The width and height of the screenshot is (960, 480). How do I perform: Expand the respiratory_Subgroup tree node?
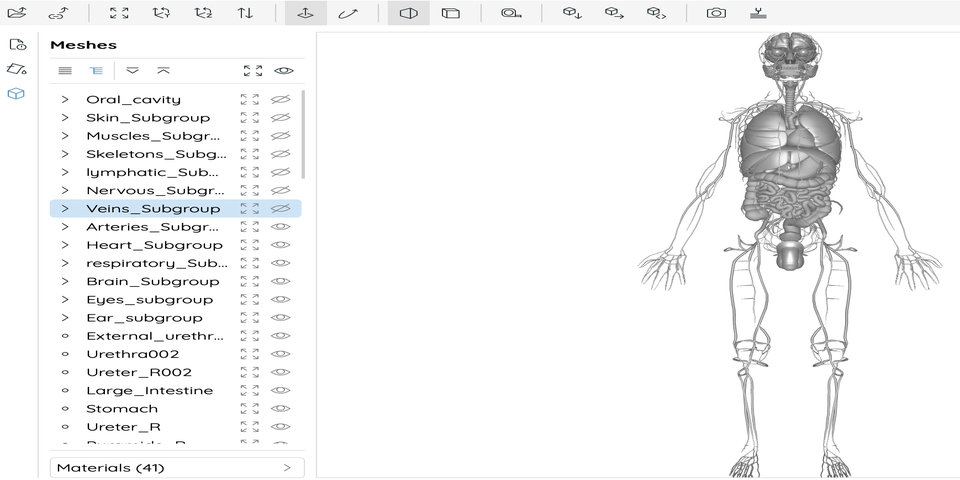65,263
